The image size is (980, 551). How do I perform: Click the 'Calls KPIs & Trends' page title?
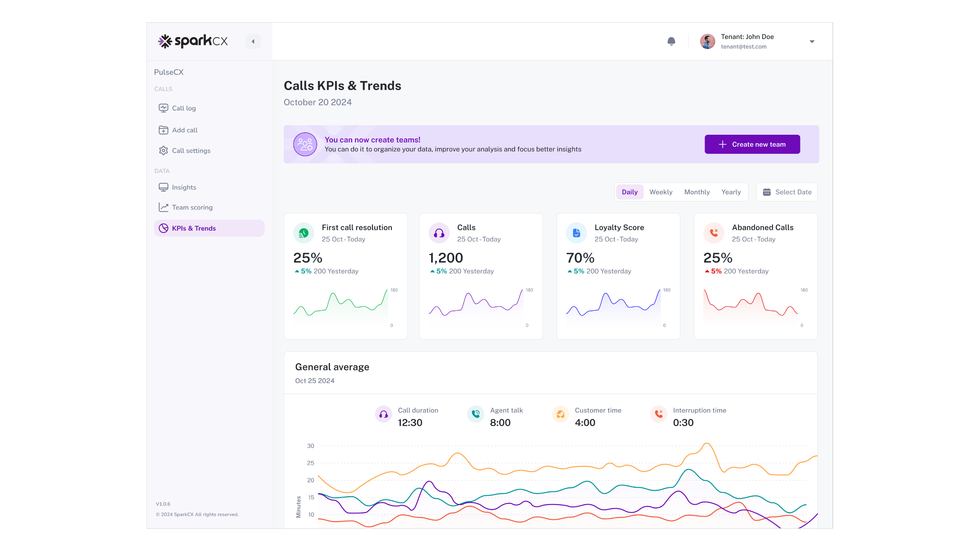click(342, 86)
